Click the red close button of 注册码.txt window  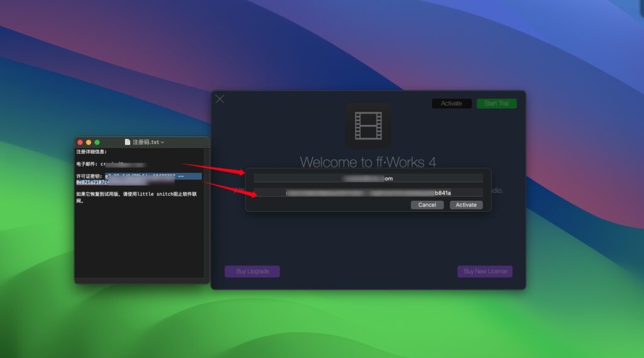pos(80,143)
